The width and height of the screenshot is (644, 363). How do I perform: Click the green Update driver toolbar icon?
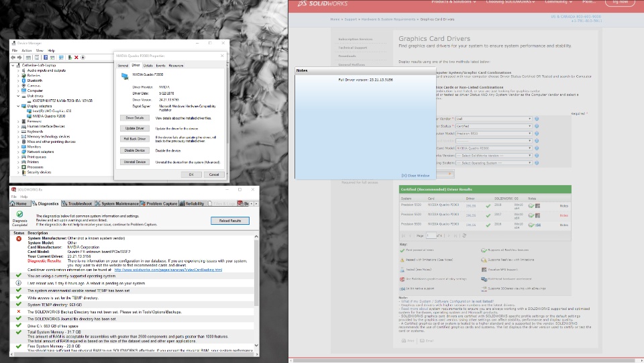point(70,58)
